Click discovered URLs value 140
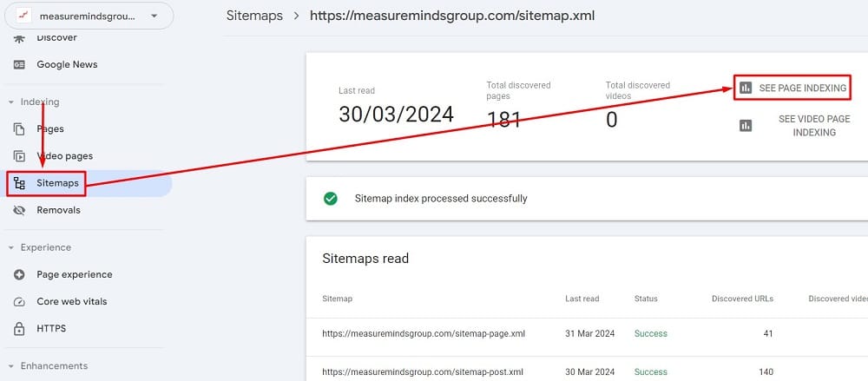Screen dimensions: 868x381 (x=766, y=371)
